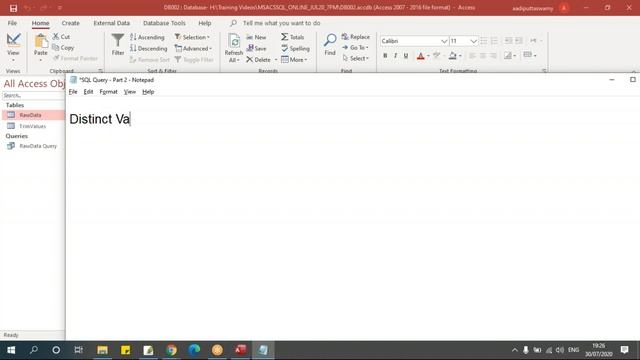
Task: Show hidden system tray icons
Action: tap(514, 350)
